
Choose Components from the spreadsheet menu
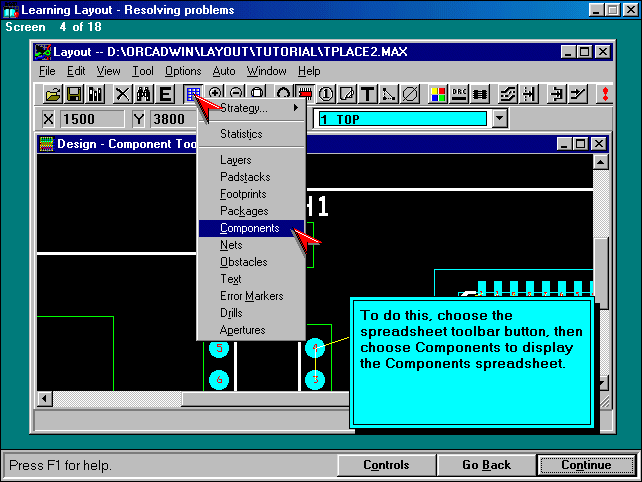(x=250, y=228)
